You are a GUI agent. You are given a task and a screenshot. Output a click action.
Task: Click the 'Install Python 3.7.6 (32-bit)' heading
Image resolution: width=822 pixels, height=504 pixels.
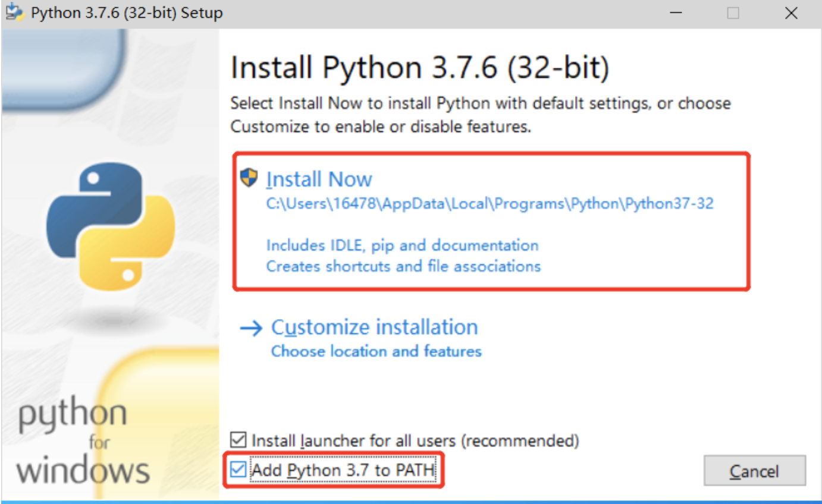coord(420,68)
